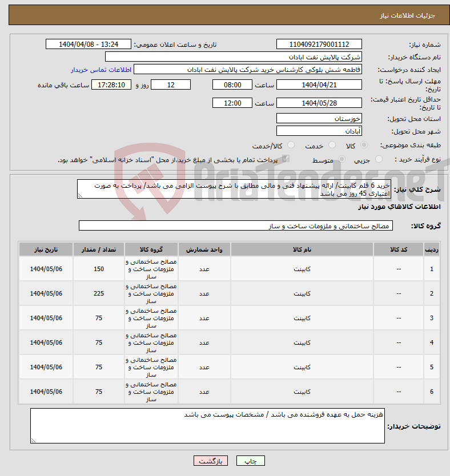Click quantity 75 in row 3

(x=99, y=318)
